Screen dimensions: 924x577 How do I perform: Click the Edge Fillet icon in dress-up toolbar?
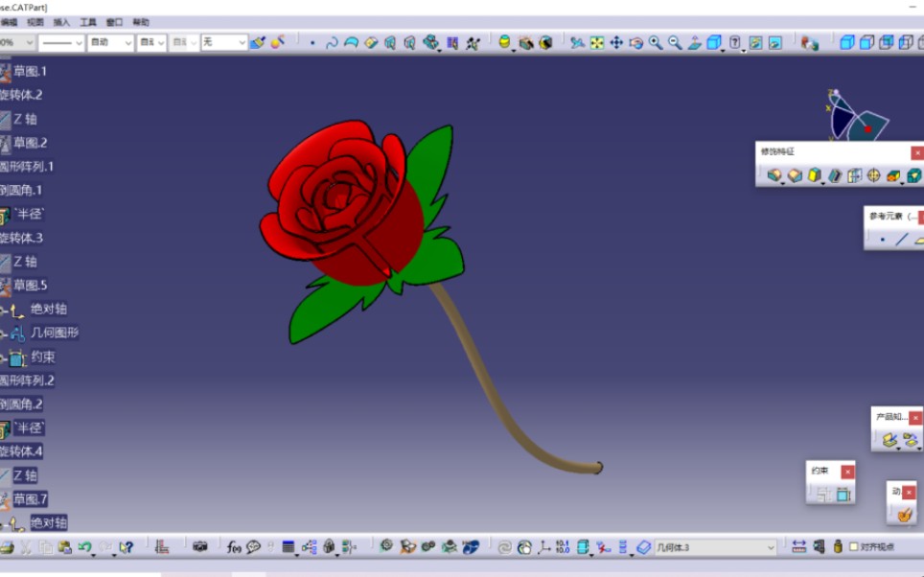(774, 175)
